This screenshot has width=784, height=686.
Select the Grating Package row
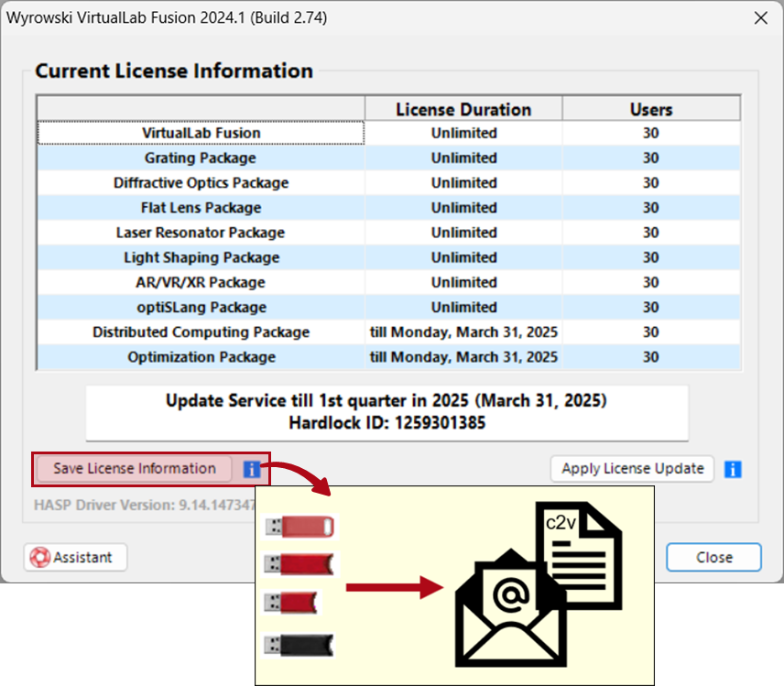click(389, 158)
